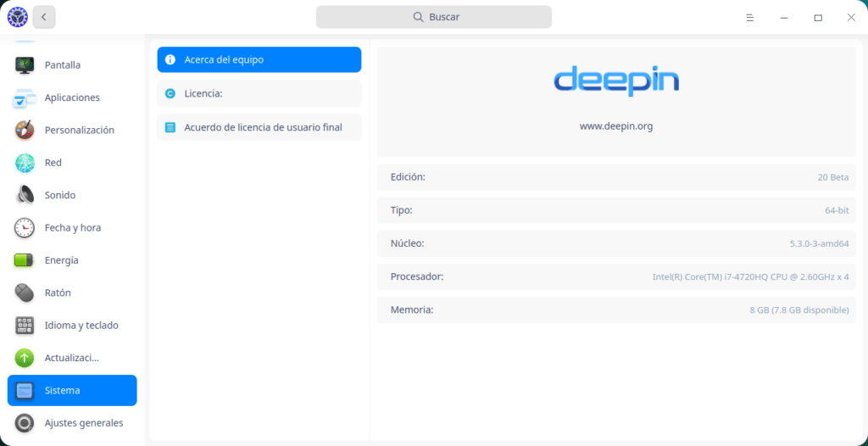The image size is (868, 446).
Task: Open the www.deepin.org link
Action: [x=616, y=126]
